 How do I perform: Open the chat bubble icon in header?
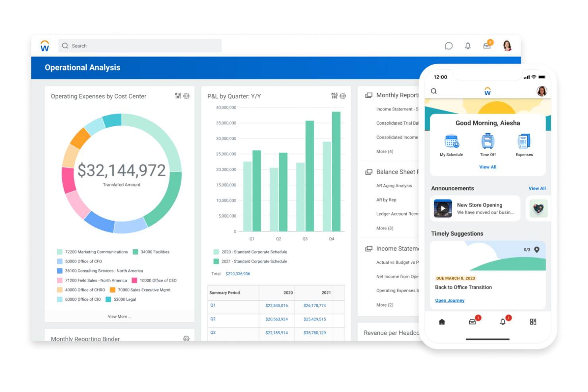pyautogui.click(x=449, y=46)
